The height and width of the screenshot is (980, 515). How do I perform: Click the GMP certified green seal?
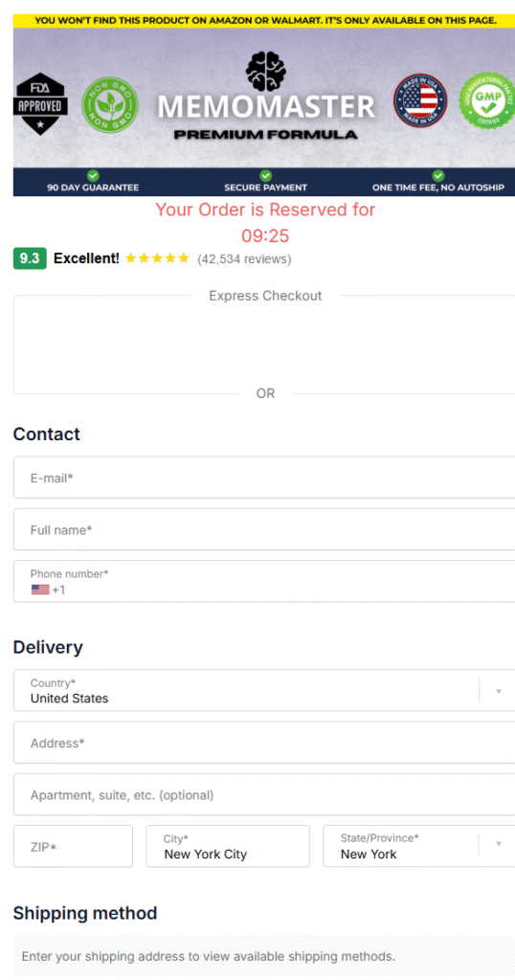[487, 100]
